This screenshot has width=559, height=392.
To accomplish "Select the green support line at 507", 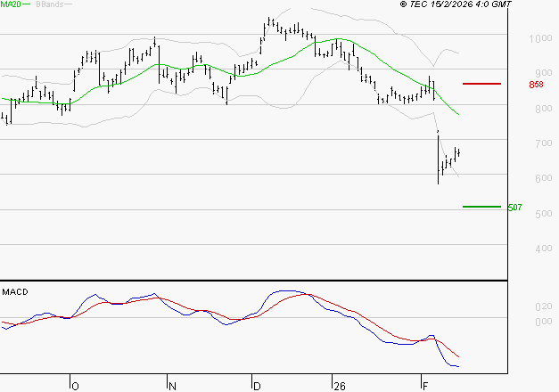I will tap(481, 207).
